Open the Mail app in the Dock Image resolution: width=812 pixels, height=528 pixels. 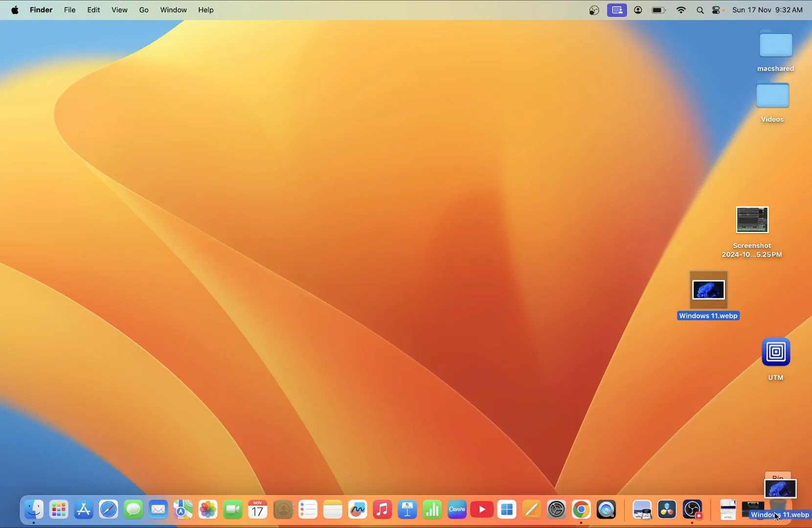(x=158, y=510)
